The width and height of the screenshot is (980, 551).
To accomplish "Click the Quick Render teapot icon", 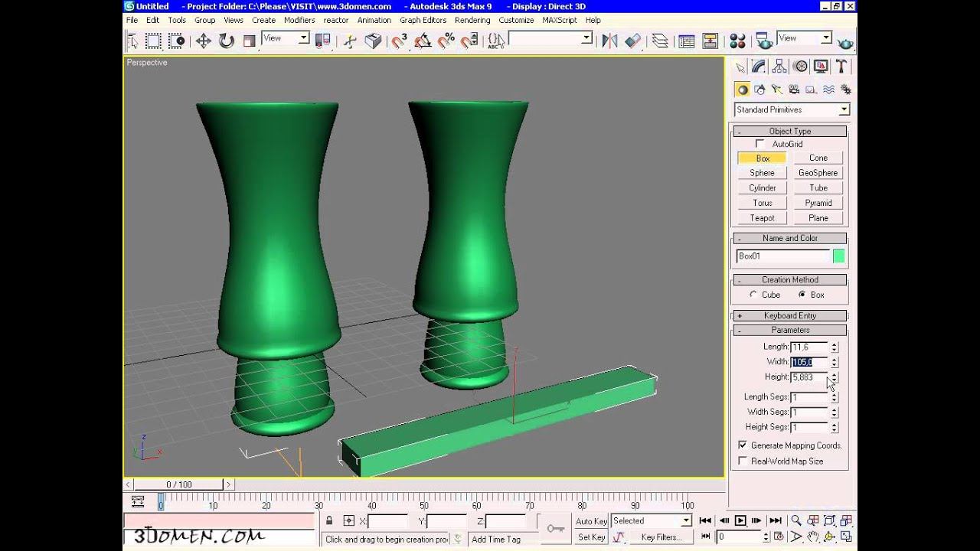I will pos(845,41).
